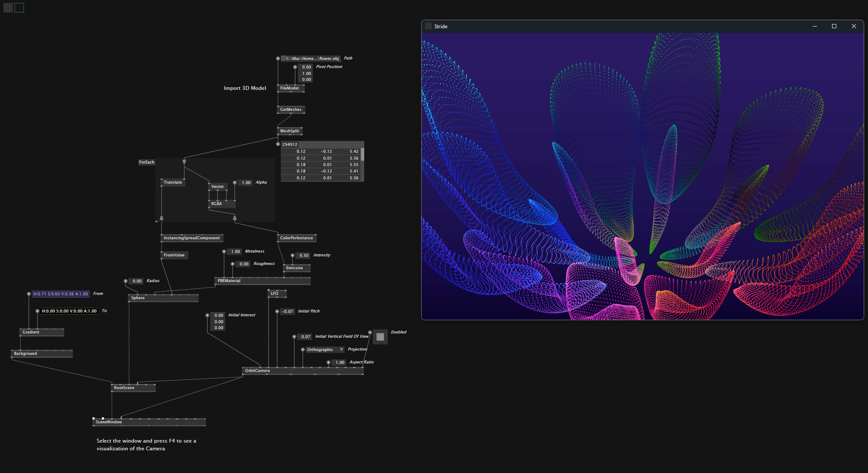868x473 pixels.
Task: Click the ForEach region label
Action: point(146,162)
